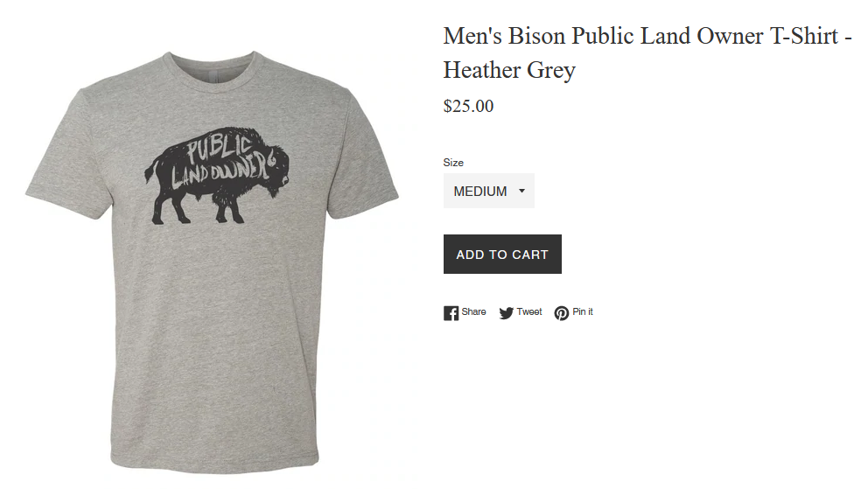Click the Size label above the selector

[453, 163]
